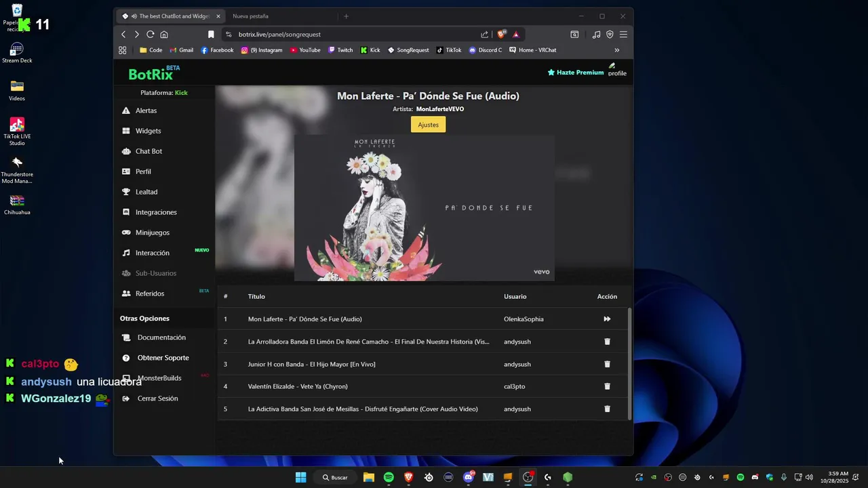Open TikTok LIVE Studio desktop icon

pos(17,131)
